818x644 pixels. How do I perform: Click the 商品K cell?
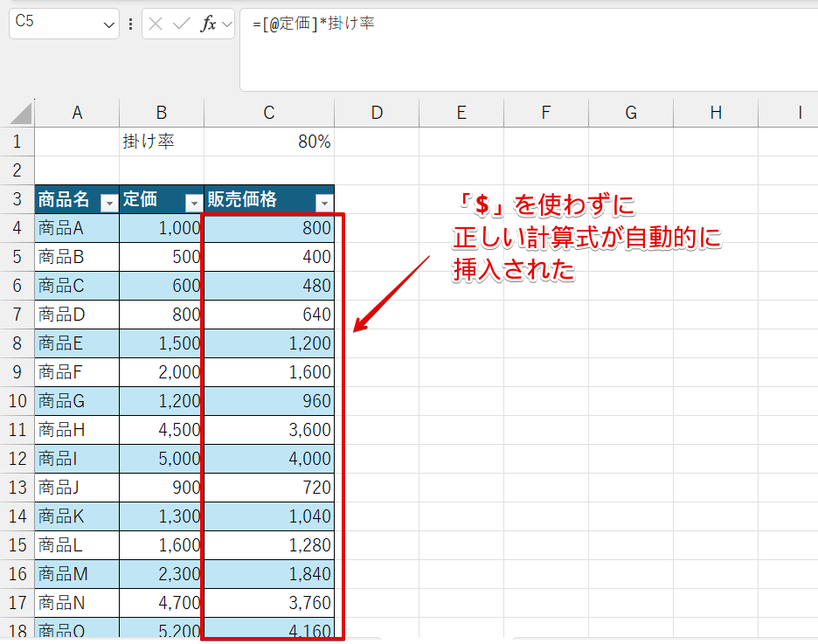pos(77,516)
